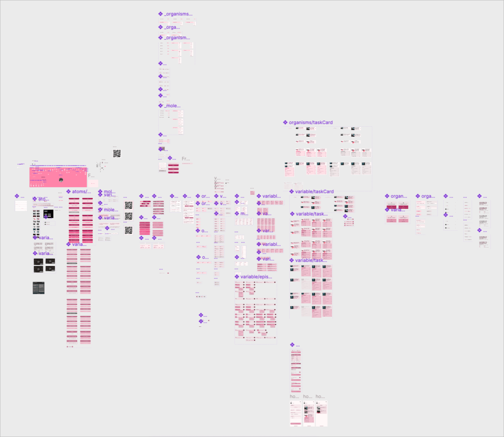Select the Fr... frame label
Image resolution: width=504 pixels, height=437 pixels.
click(x=186, y=159)
